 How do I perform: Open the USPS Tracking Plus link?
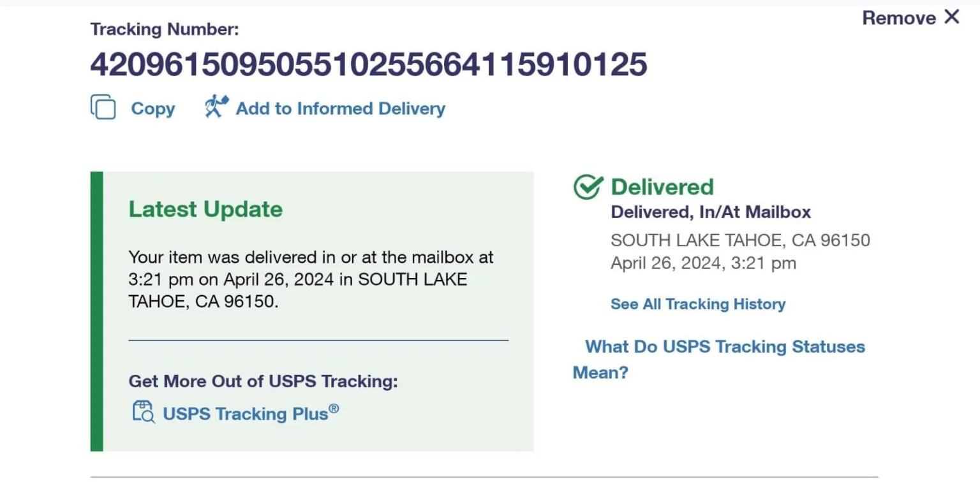click(250, 413)
